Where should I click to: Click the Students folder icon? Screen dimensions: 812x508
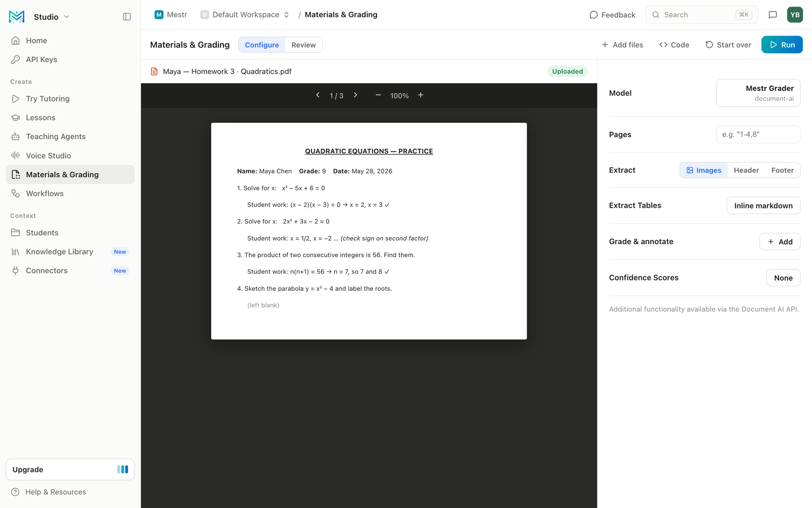16,233
